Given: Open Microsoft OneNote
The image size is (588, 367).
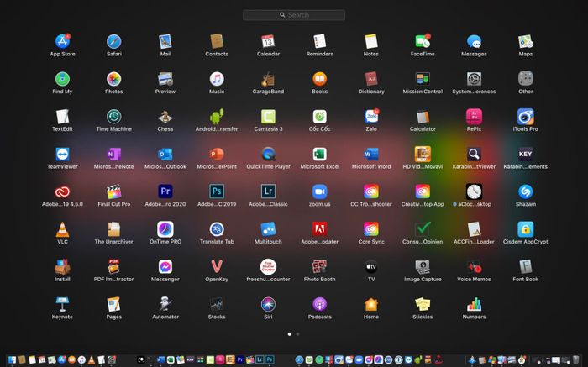Looking at the screenshot, I should pos(114,154).
